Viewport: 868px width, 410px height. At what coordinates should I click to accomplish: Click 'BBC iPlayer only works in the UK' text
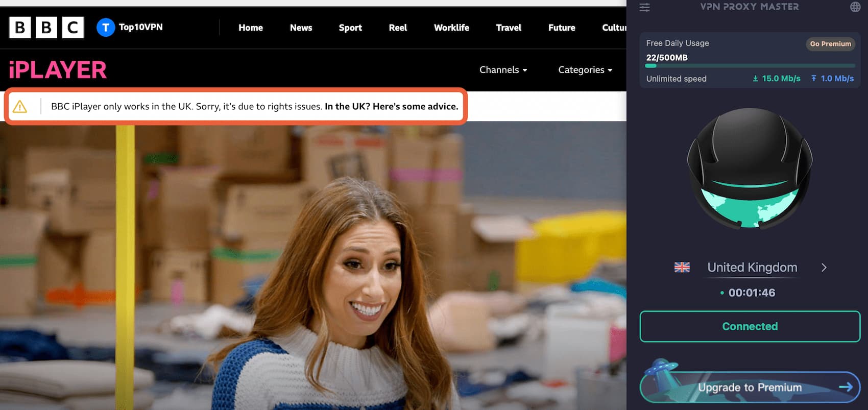pyautogui.click(x=122, y=106)
